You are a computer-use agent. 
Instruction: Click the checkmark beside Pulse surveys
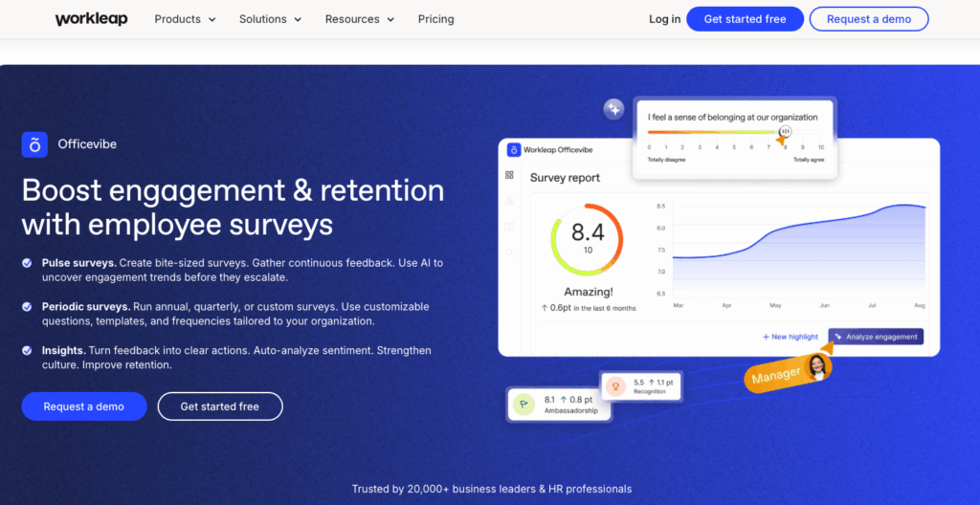point(27,262)
